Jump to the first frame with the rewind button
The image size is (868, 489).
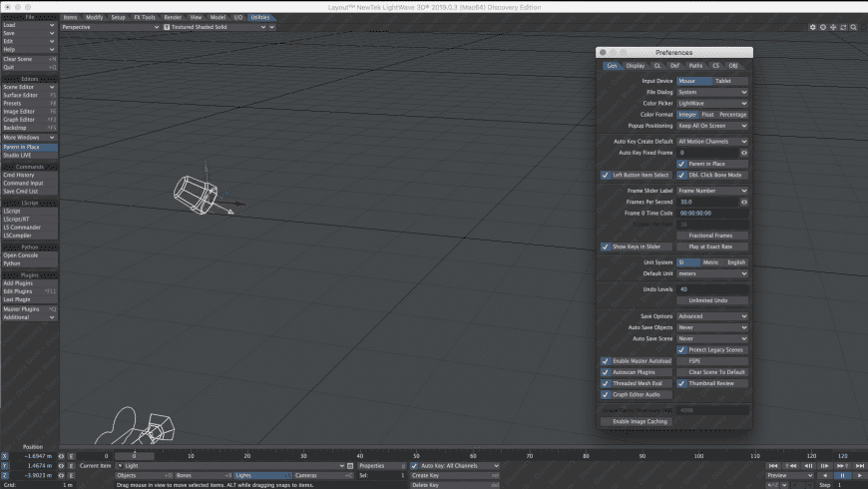(773, 466)
